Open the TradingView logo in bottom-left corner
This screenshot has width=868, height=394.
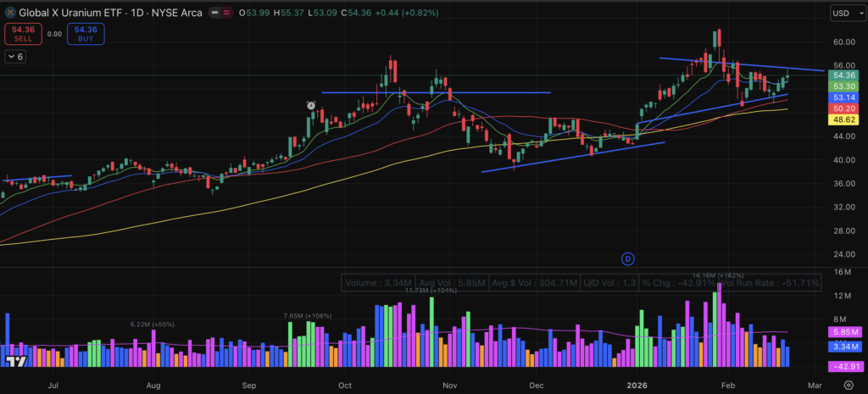pyautogui.click(x=14, y=362)
